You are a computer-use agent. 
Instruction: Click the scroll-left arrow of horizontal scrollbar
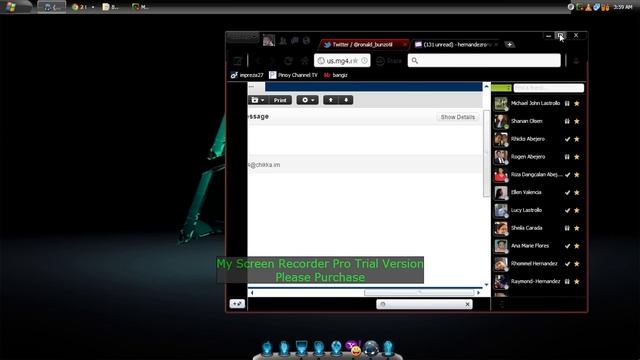point(252,293)
